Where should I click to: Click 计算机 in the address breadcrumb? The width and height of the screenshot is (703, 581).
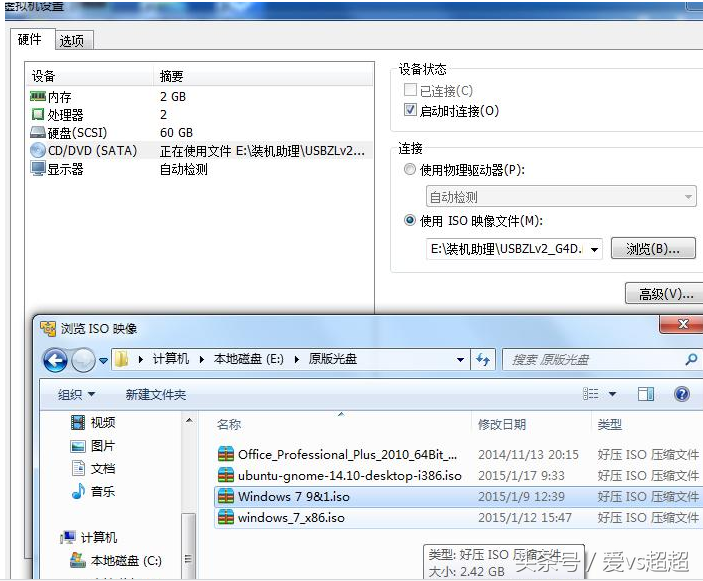171,359
